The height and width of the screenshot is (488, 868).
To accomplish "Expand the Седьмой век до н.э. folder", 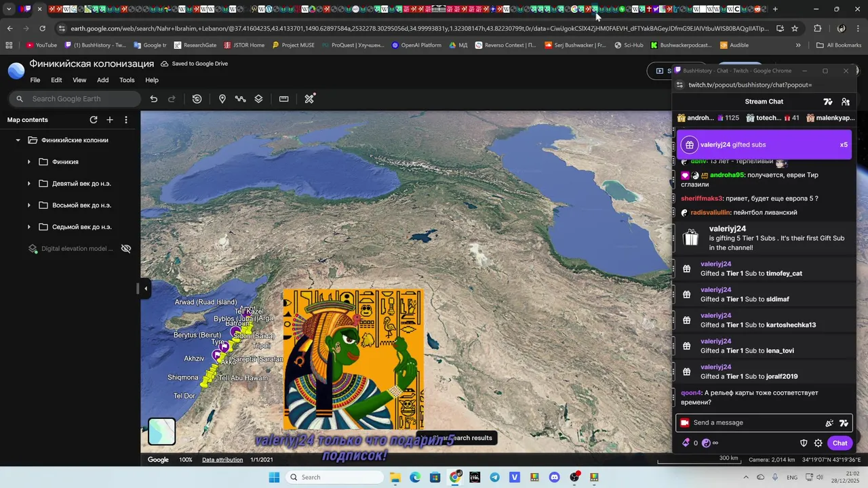I will click(x=28, y=227).
